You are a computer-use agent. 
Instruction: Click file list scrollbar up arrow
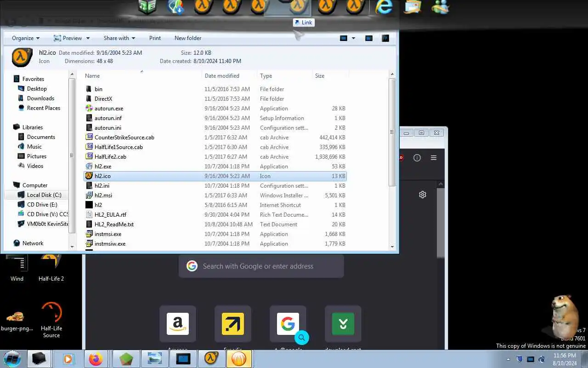[x=392, y=75]
